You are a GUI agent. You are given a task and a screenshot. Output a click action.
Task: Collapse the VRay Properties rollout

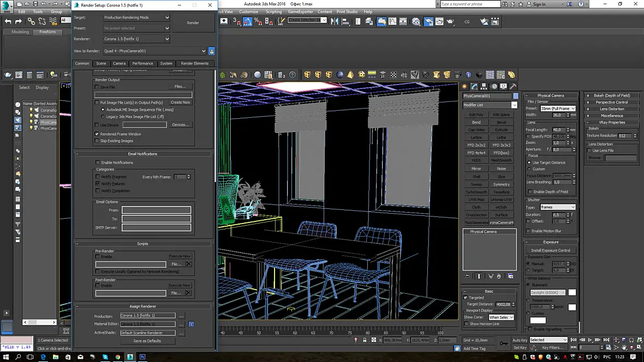click(x=612, y=122)
